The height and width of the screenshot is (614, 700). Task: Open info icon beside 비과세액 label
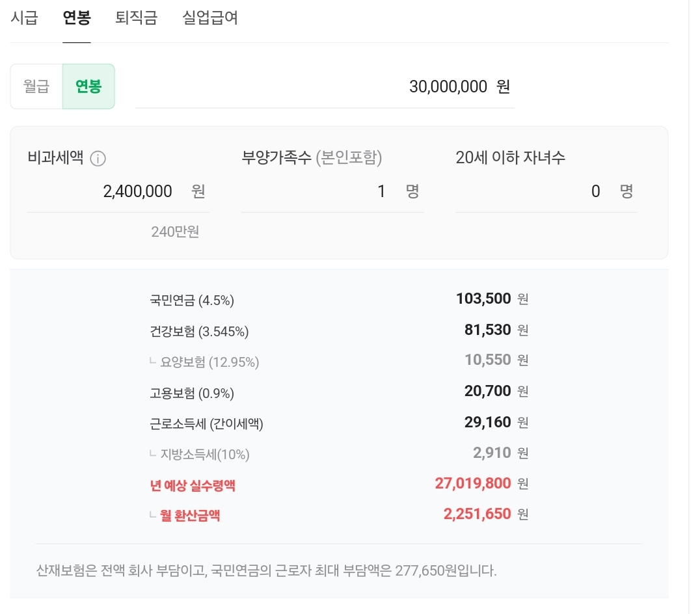pyautogui.click(x=98, y=159)
